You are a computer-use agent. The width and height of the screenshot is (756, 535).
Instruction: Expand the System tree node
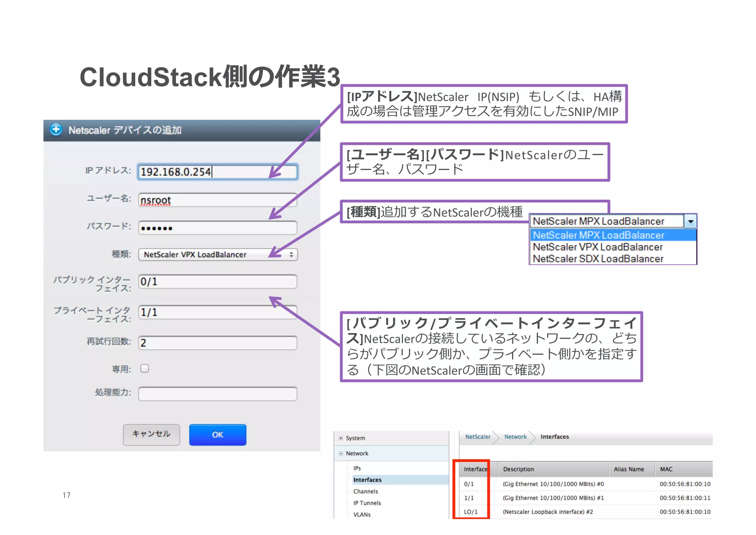(x=341, y=438)
